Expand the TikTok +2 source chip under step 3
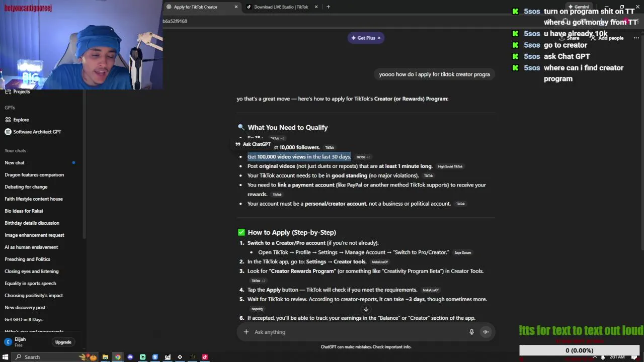This screenshot has height=362, width=644. (x=258, y=281)
